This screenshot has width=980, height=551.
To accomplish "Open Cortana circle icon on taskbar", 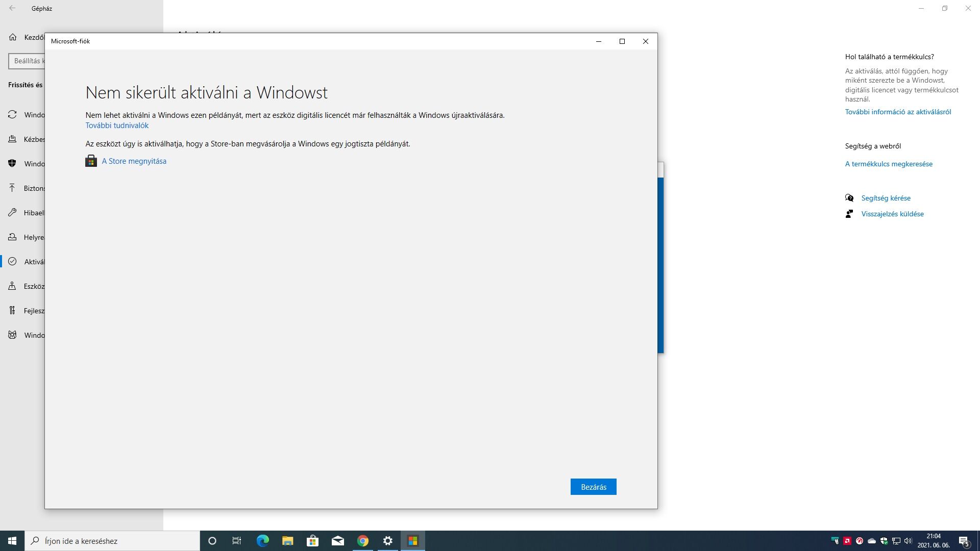I will [x=212, y=541].
